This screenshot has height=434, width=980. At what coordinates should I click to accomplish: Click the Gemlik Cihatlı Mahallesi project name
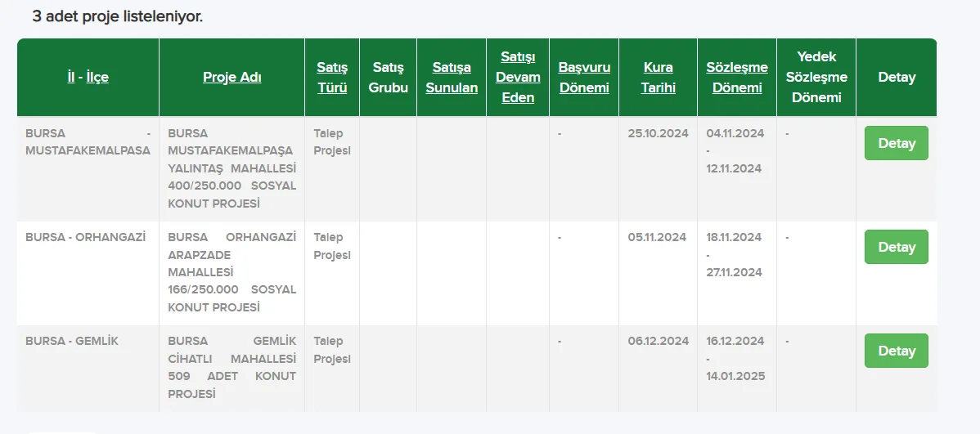pyautogui.click(x=232, y=367)
